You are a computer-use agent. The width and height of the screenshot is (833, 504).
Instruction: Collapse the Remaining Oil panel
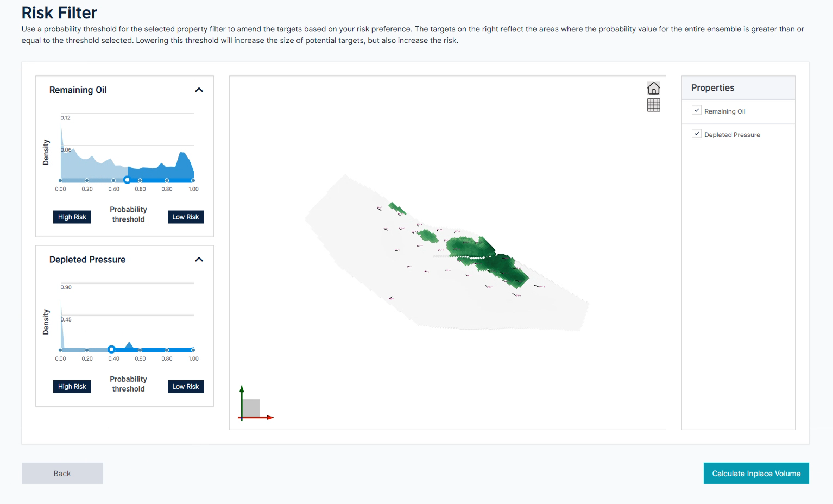coord(199,90)
